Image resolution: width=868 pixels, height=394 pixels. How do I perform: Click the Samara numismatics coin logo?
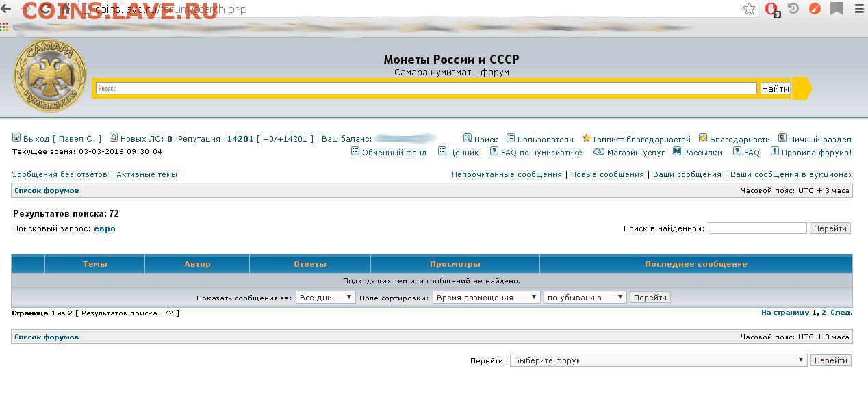50,76
